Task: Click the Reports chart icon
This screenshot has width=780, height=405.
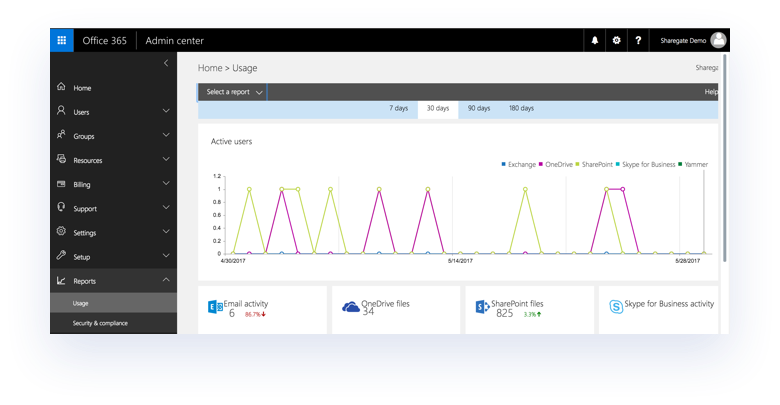Action: [x=61, y=281]
